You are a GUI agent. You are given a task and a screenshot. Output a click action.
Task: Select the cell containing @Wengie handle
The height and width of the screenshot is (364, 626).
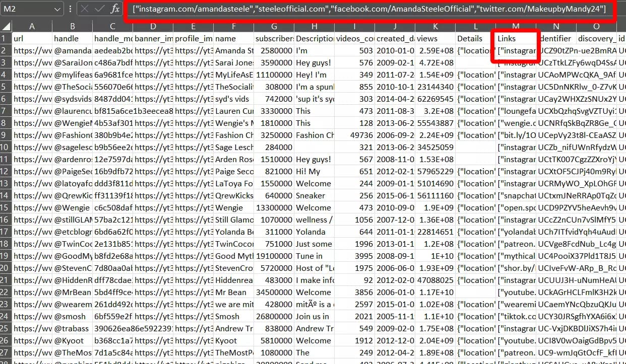[72, 207]
